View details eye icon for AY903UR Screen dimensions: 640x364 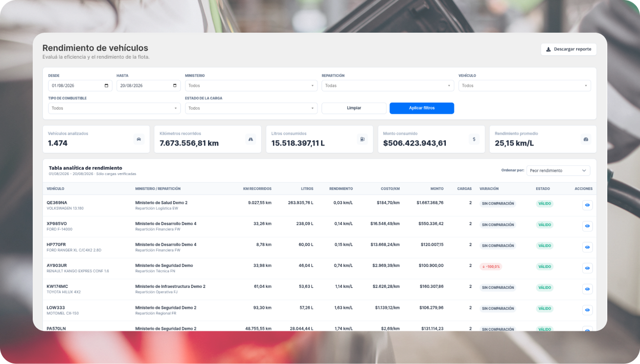tap(587, 268)
